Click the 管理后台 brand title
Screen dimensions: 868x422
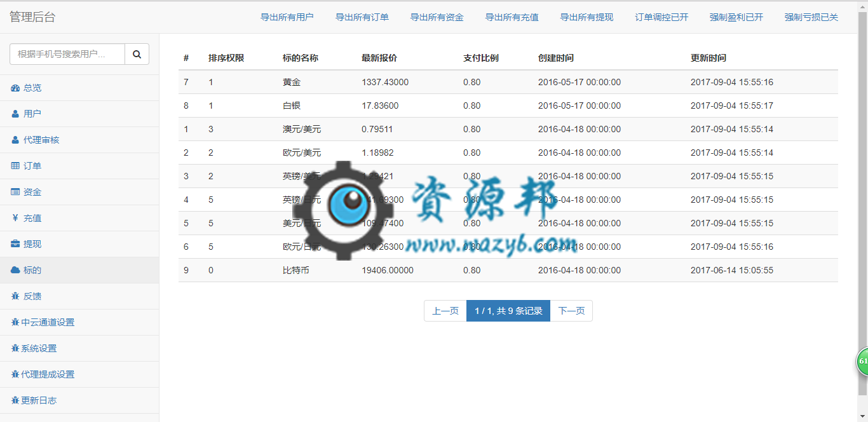pyautogui.click(x=32, y=17)
